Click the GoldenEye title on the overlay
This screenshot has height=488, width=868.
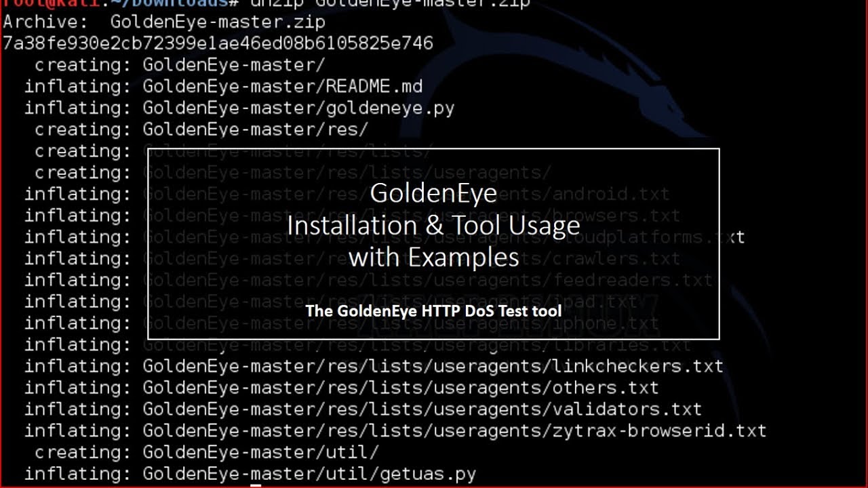[x=433, y=193]
